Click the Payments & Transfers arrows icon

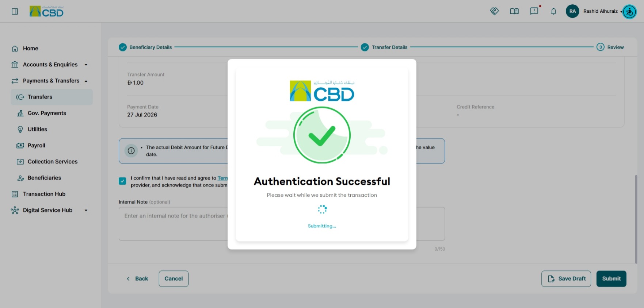point(15,81)
